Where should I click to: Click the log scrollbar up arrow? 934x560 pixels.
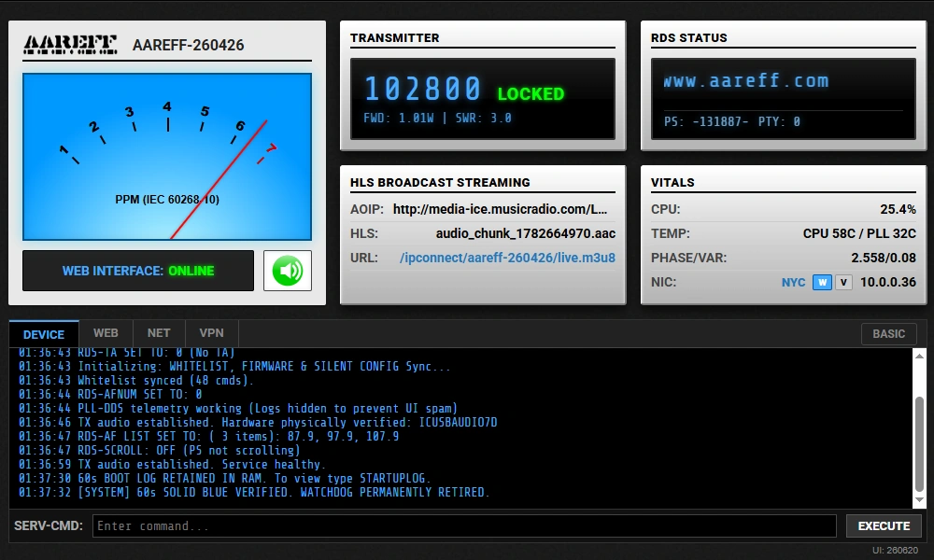tap(920, 356)
